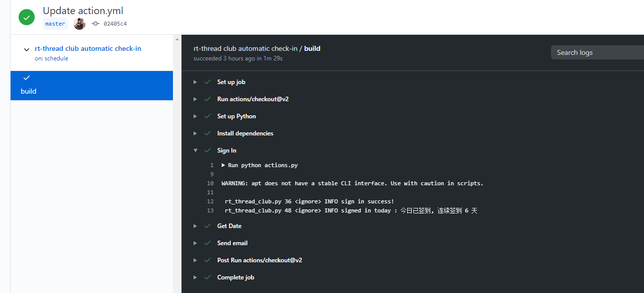Click the success checkmark for Send email

(x=208, y=243)
